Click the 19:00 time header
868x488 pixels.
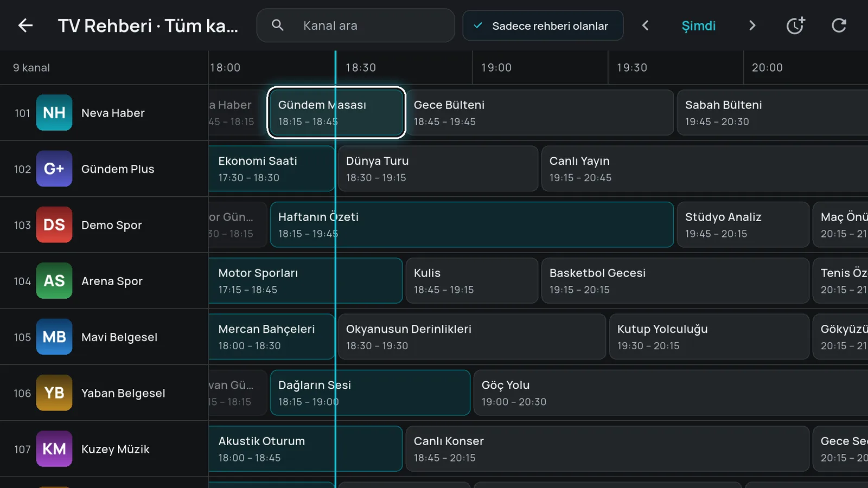pyautogui.click(x=496, y=67)
